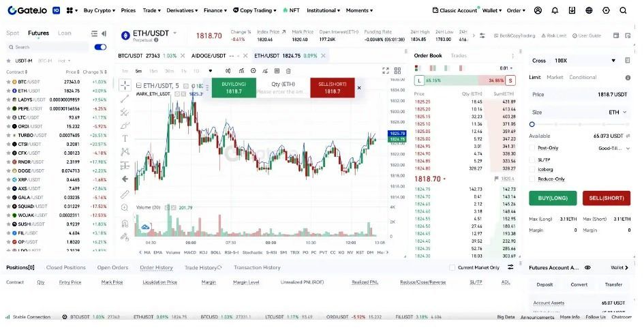The image size is (644, 332).
Task: Open the language globe icon
Action: click(x=589, y=10)
